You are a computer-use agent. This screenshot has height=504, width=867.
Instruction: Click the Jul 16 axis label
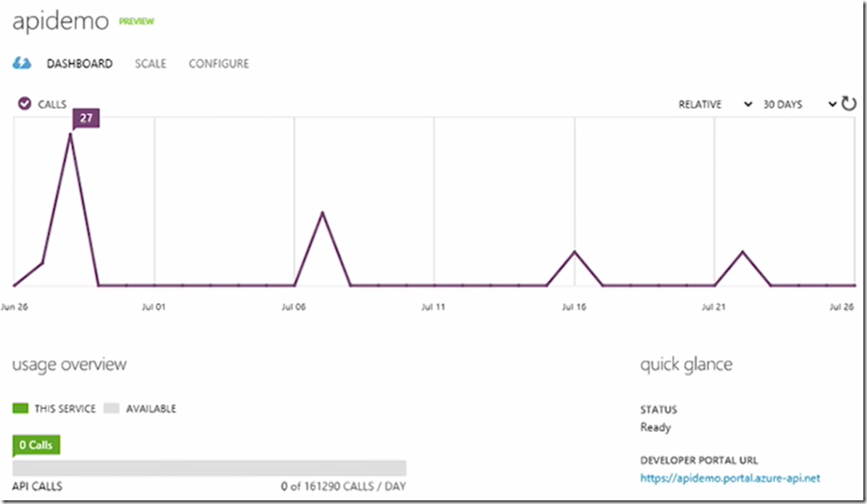574,307
